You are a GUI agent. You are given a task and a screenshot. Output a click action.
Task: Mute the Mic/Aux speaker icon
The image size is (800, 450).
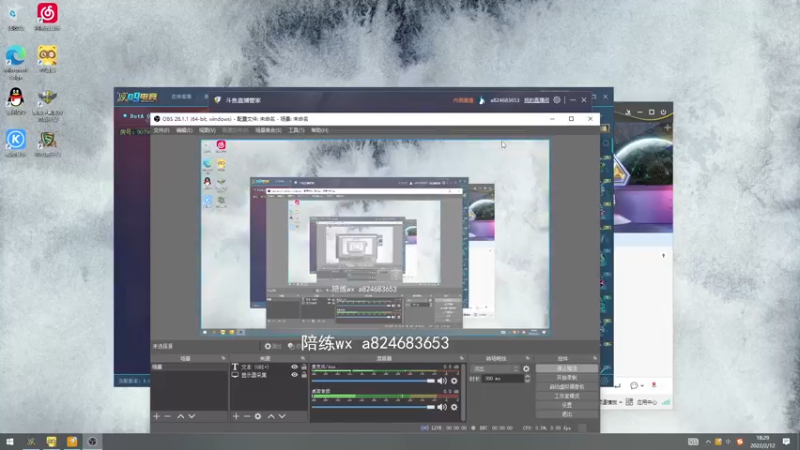pos(442,381)
